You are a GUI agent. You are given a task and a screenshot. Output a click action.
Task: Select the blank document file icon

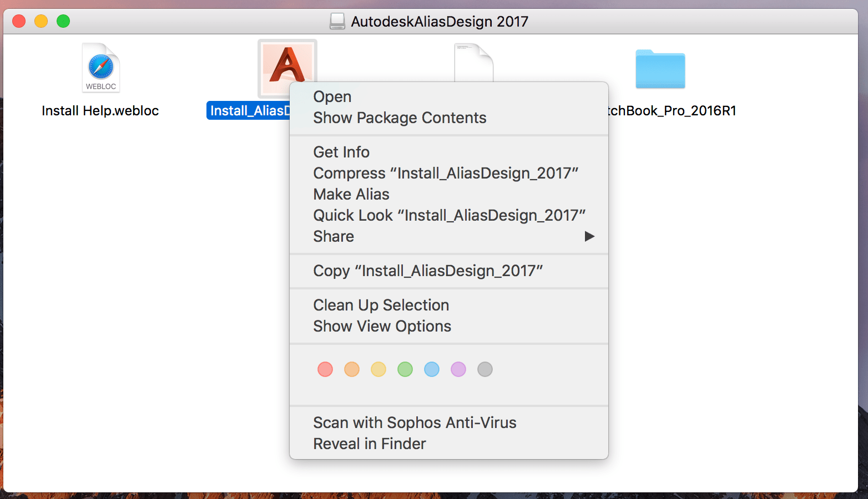[x=475, y=62]
